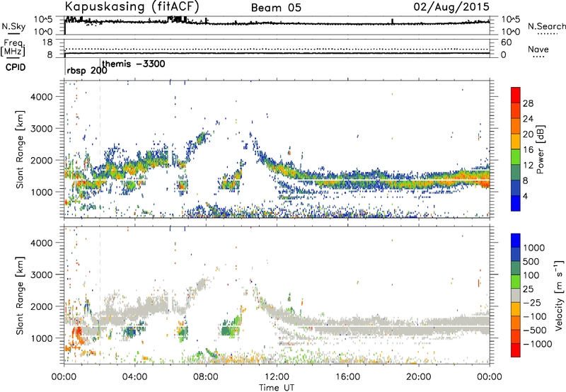The width and height of the screenshot is (566, 392).
Task: Click the 'CPID' label
Action: (x=16, y=67)
